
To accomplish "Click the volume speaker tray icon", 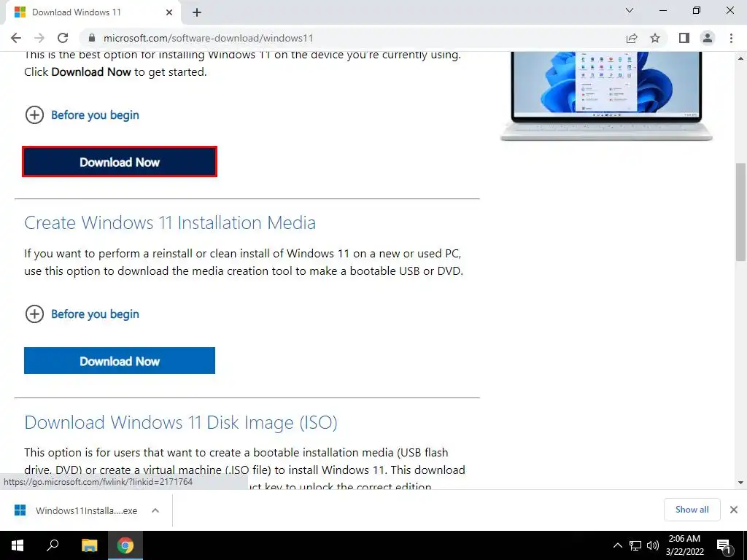I will pyautogui.click(x=653, y=545).
